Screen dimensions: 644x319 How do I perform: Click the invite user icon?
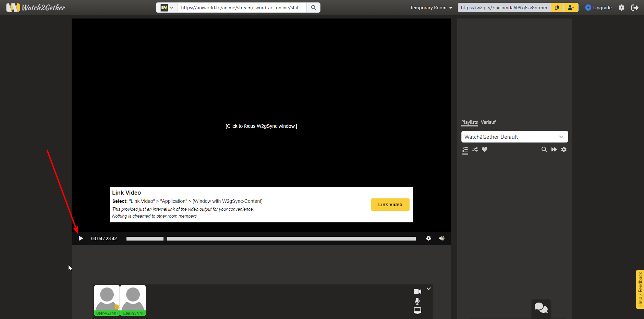(x=571, y=8)
